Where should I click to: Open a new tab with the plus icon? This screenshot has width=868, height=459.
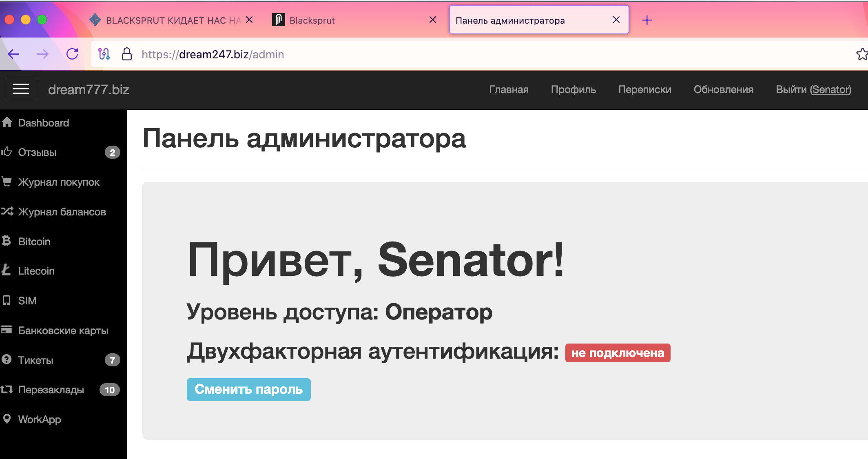point(647,20)
